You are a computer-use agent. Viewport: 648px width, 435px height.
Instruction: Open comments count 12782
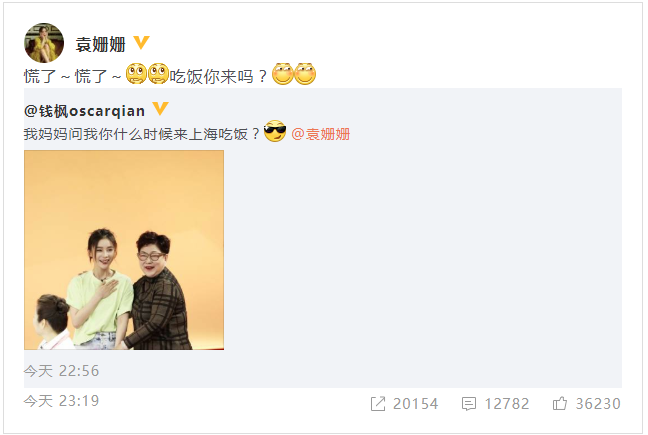pos(507,404)
